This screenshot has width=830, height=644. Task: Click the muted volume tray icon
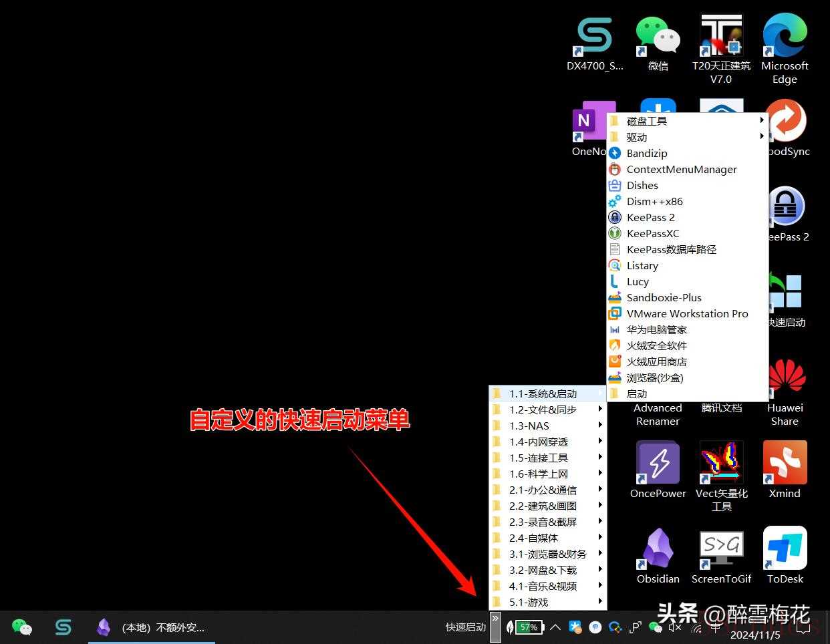tap(675, 627)
